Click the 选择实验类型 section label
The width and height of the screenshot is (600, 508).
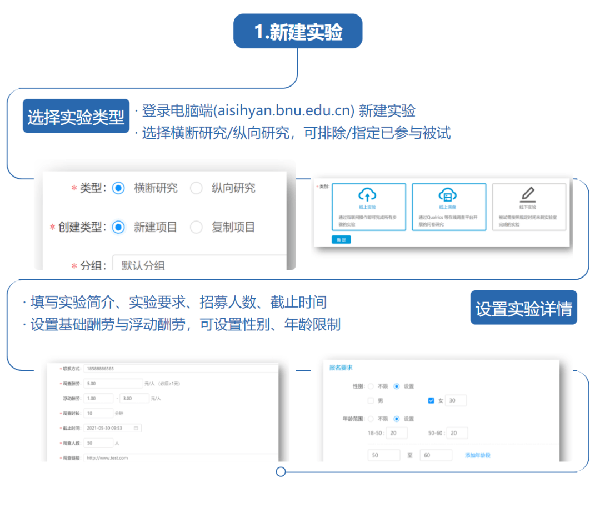point(75,114)
